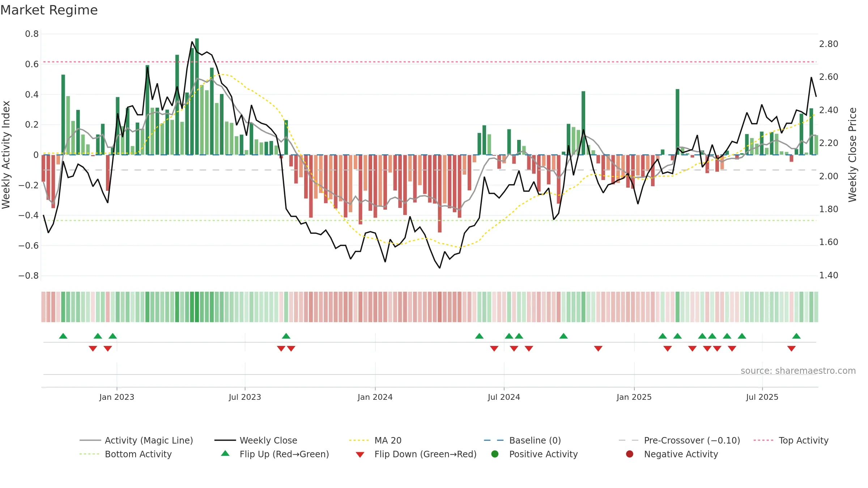
Task: Click the tall green bar in early 2025
Action: [677, 122]
